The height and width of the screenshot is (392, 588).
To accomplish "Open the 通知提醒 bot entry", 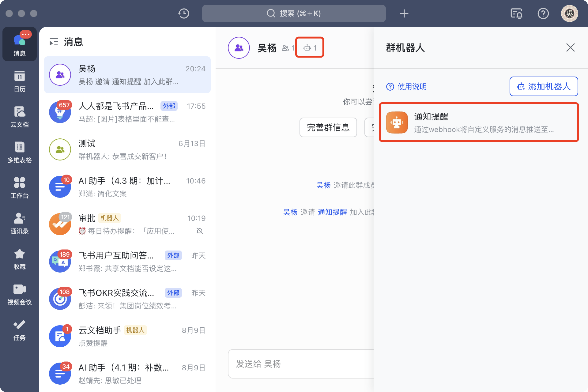I will click(479, 123).
